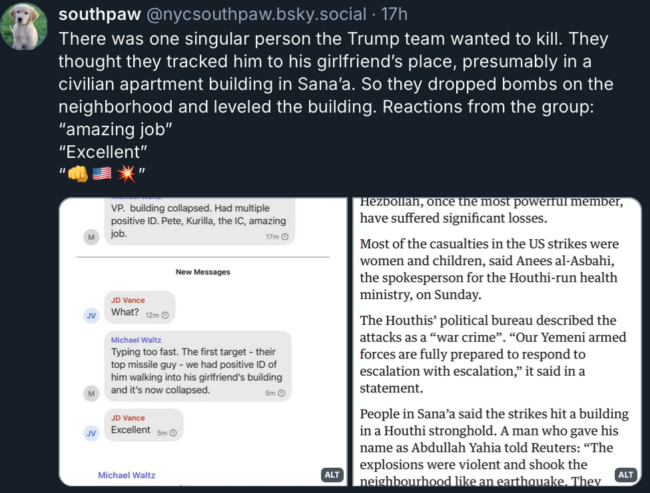Click the JV avatar beside "What?" message

91,316
